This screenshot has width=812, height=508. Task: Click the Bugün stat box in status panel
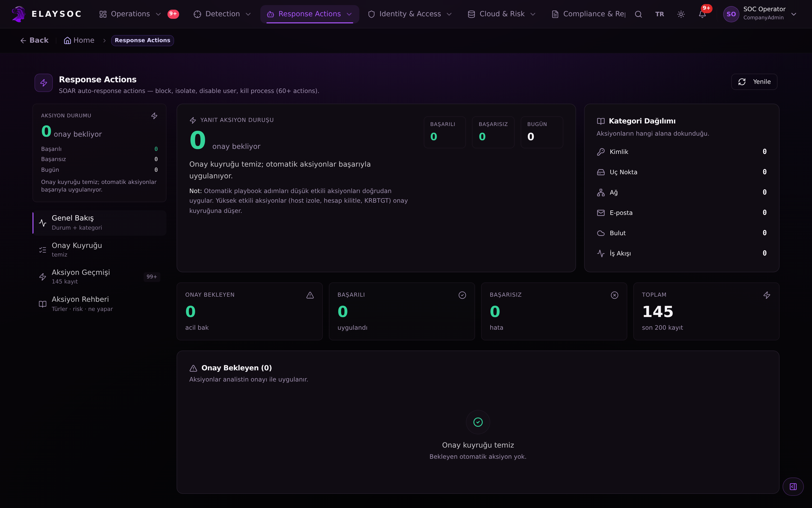click(542, 132)
